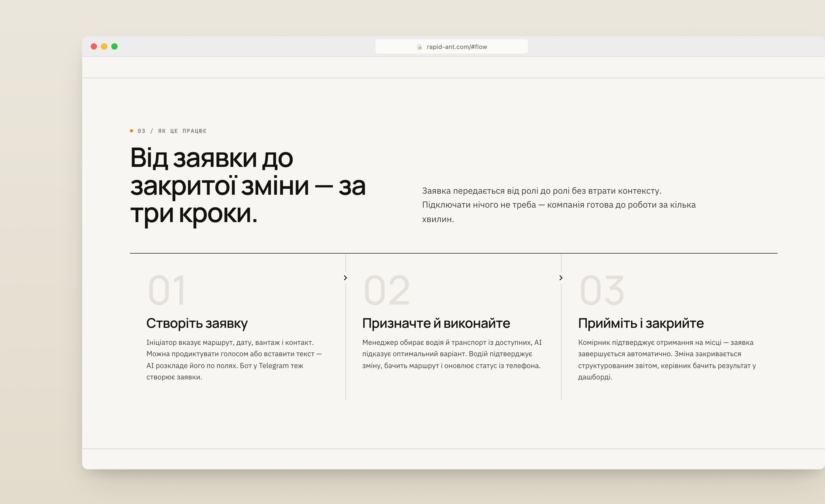Click the lock icon in address bar
This screenshot has width=825, height=504.
[x=419, y=47]
